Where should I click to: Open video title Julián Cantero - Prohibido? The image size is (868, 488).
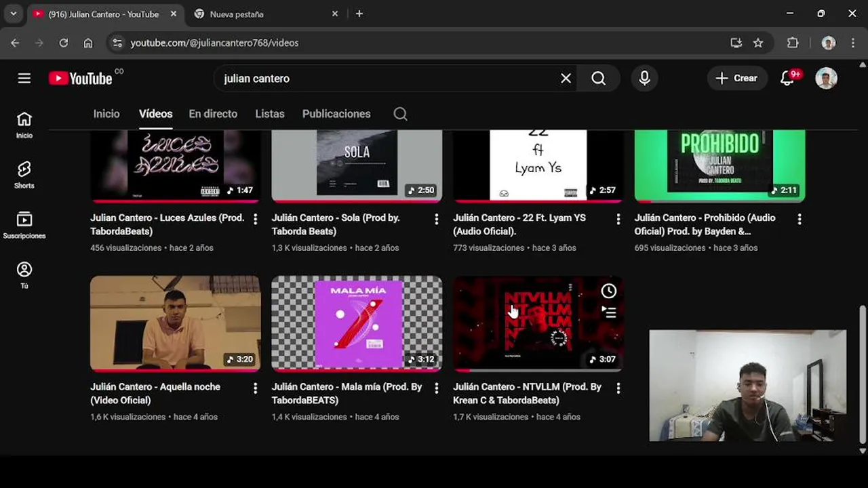(705, 224)
